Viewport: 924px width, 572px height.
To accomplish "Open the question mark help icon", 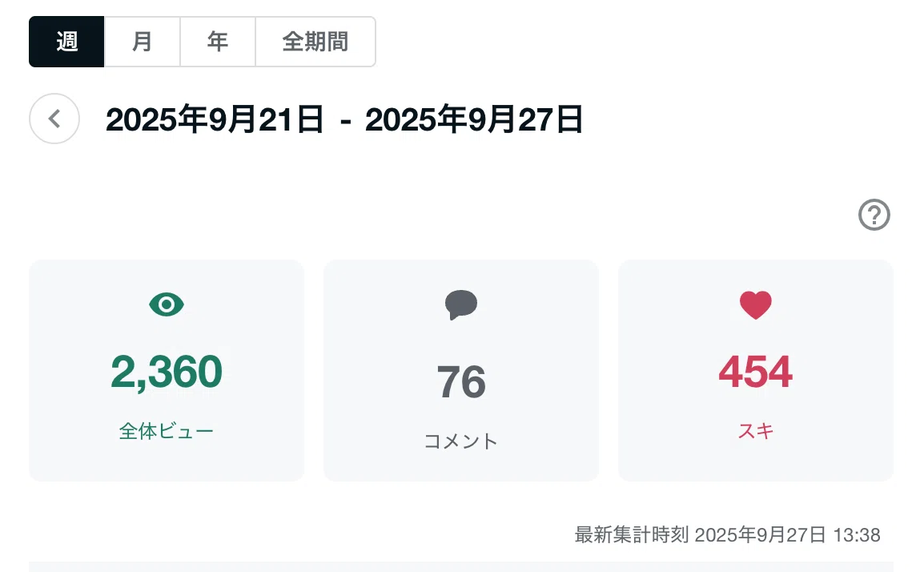I will [x=874, y=215].
